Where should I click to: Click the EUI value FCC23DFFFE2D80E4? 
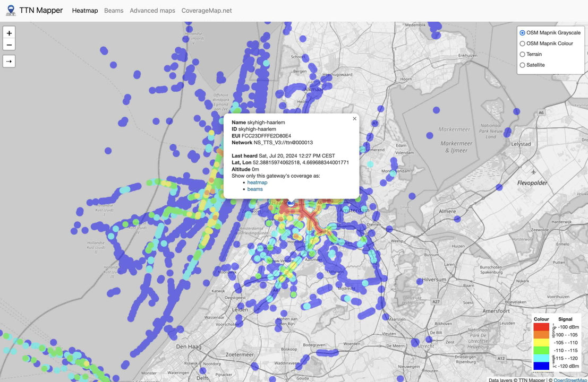[x=266, y=136]
